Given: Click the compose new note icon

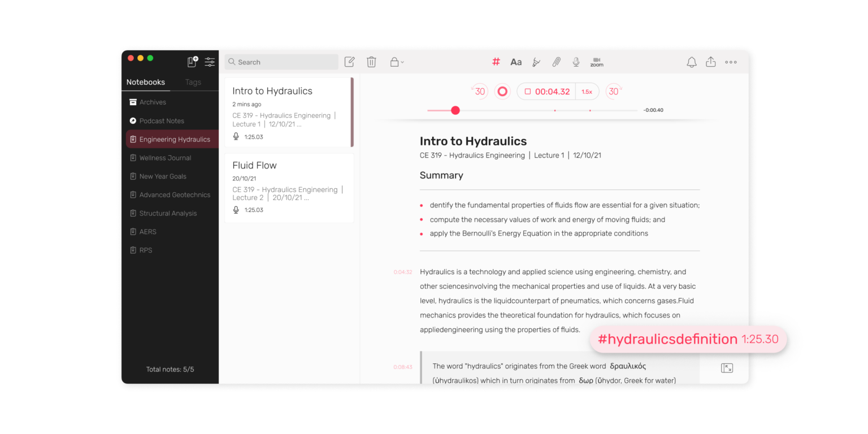Looking at the screenshot, I should [x=350, y=62].
